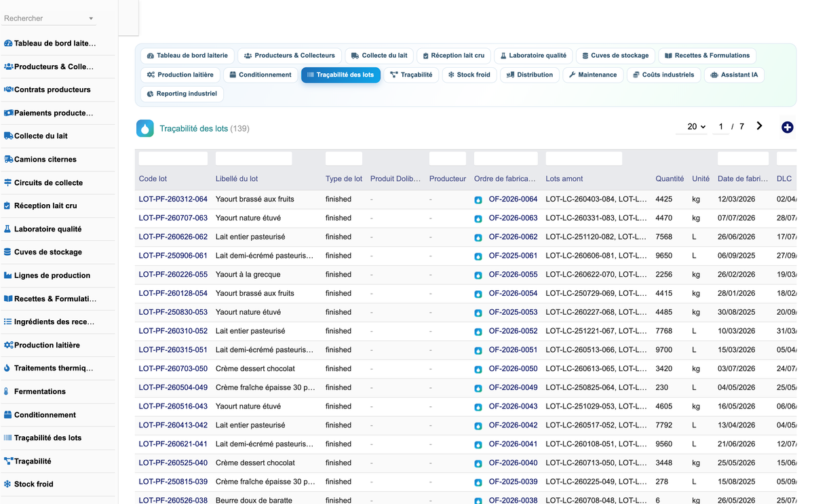Screen dimensions: 814x504
Task: Click the Code lot filter field
Action: [x=173, y=159]
